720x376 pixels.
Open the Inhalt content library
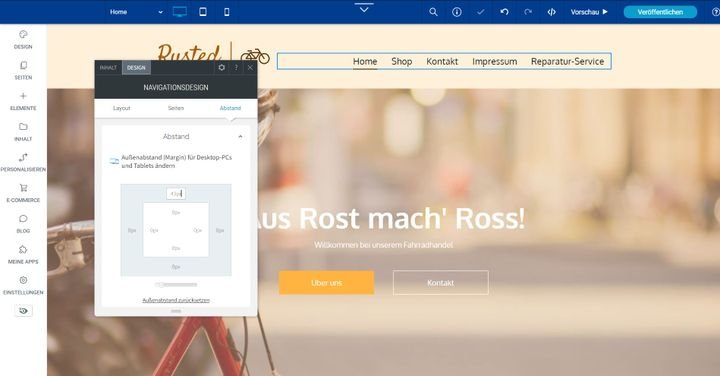[23, 132]
